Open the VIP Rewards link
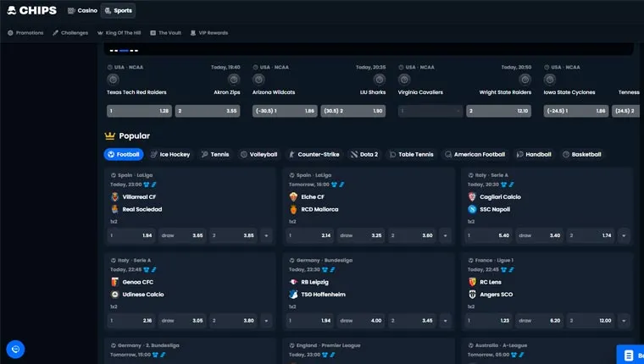 209,33
